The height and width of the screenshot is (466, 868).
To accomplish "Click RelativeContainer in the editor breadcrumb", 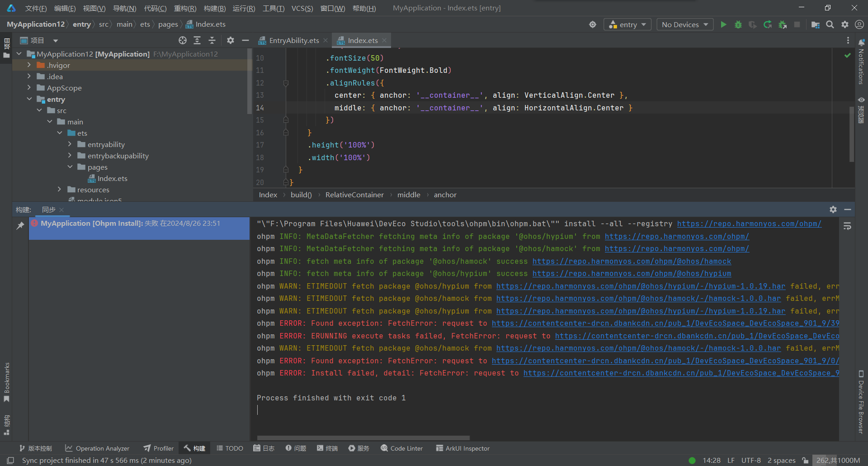I will [354, 195].
